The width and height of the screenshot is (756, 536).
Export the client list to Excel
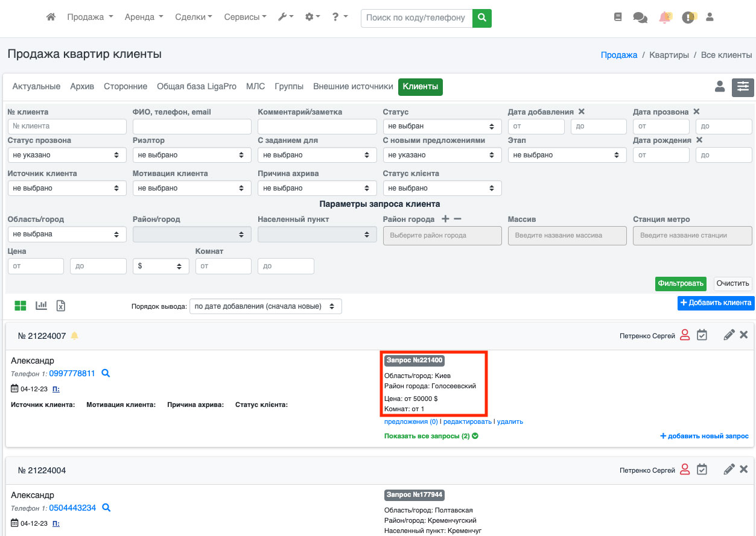pos(61,306)
